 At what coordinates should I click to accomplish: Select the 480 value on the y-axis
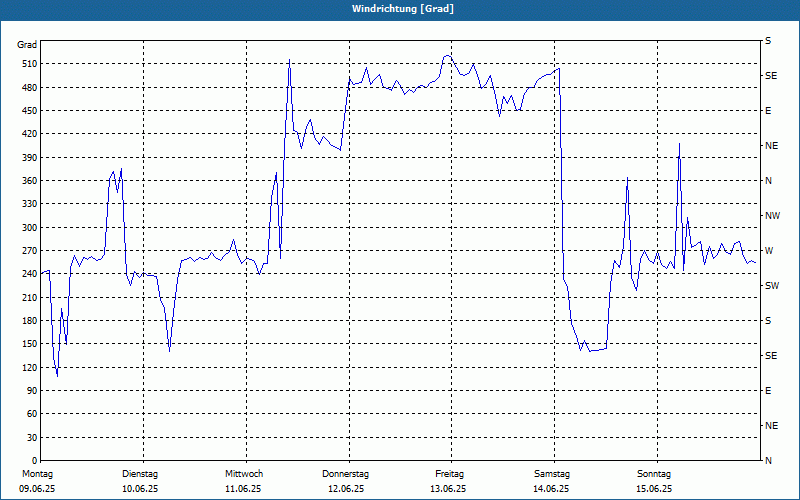[30, 88]
